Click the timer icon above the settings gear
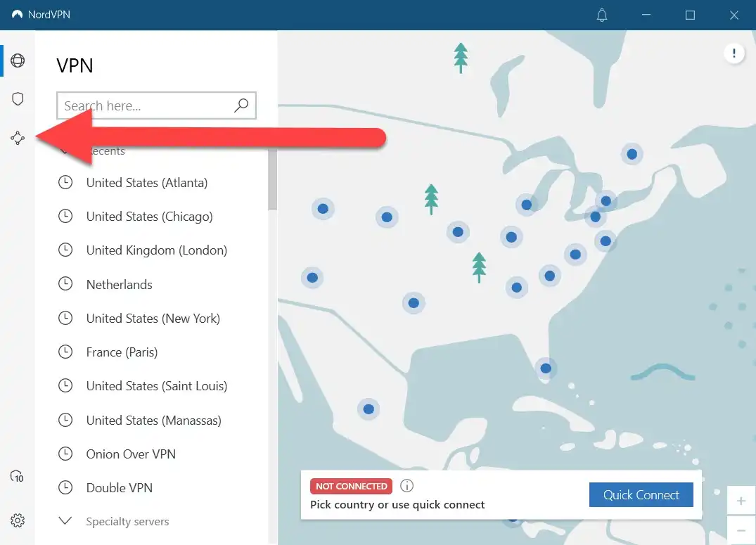This screenshot has width=756, height=545. (x=18, y=477)
